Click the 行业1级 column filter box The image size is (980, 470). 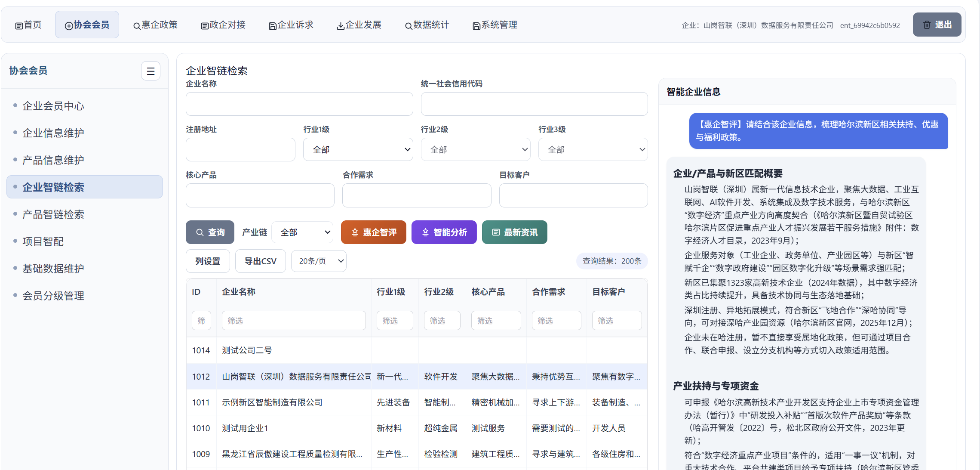point(395,321)
